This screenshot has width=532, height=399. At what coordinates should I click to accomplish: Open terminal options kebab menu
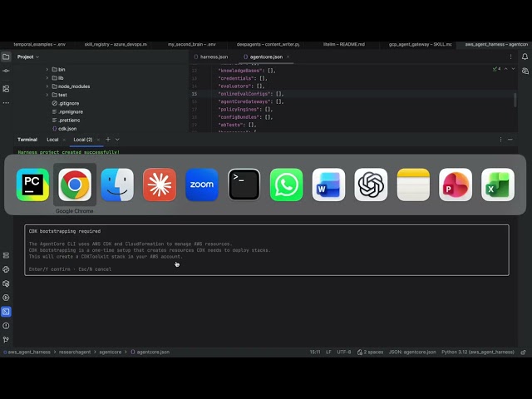500,140
